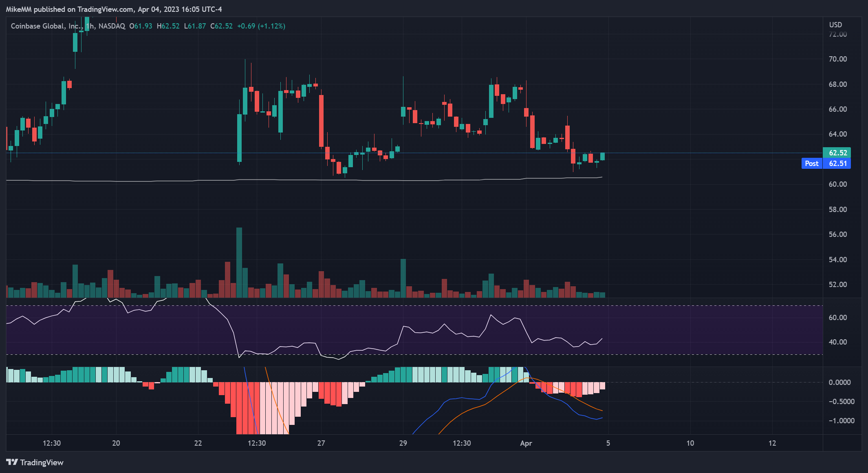This screenshot has height=473, width=868.
Task: Click the RSI 60.00 axis label
Action: [x=838, y=318]
